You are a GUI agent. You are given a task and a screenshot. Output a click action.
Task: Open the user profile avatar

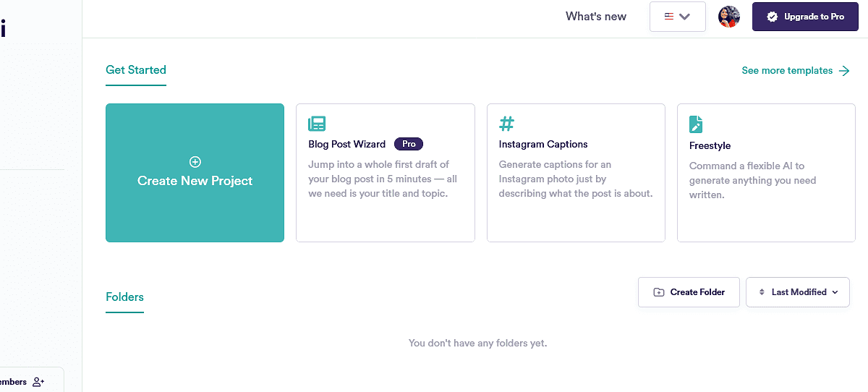pyautogui.click(x=729, y=17)
